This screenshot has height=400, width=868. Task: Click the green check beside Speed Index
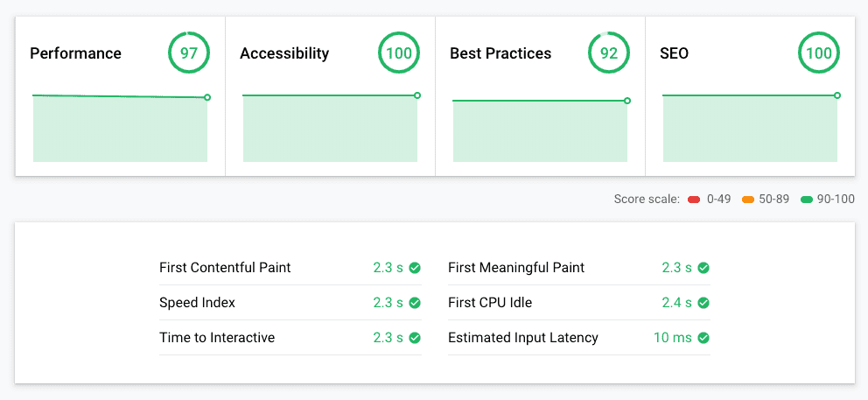[415, 303]
